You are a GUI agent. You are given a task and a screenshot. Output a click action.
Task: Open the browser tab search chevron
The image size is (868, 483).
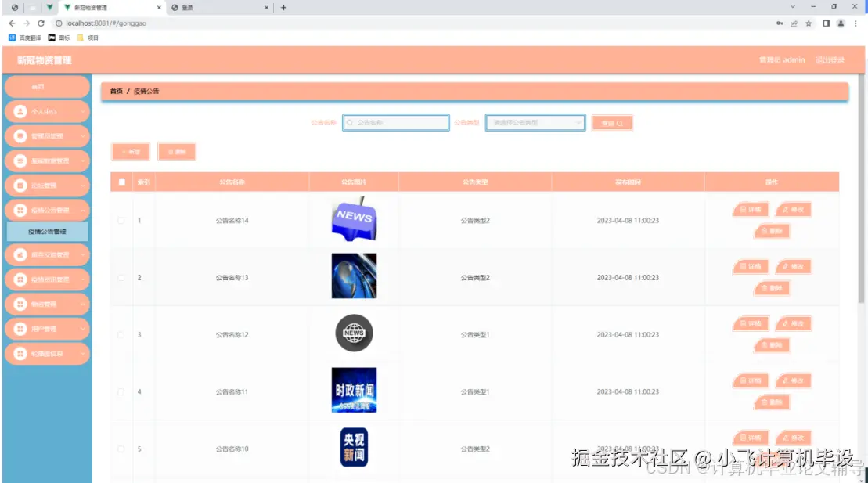(x=793, y=6)
